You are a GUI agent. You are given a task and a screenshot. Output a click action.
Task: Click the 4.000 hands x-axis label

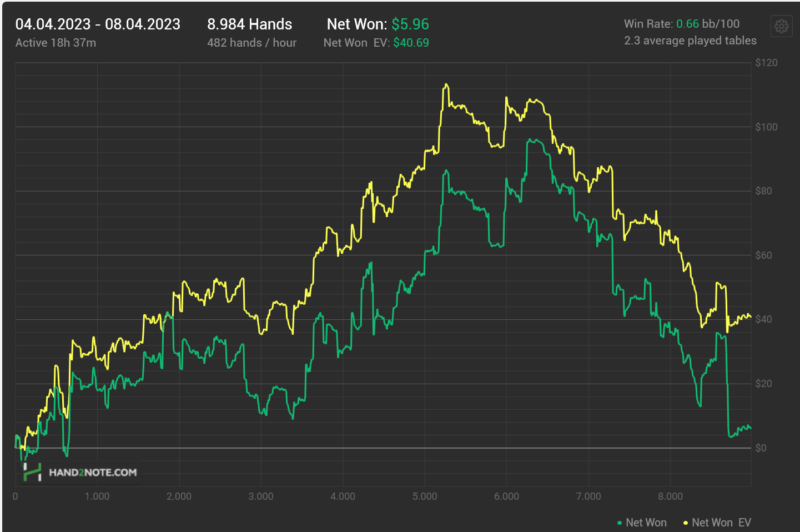pos(343,496)
